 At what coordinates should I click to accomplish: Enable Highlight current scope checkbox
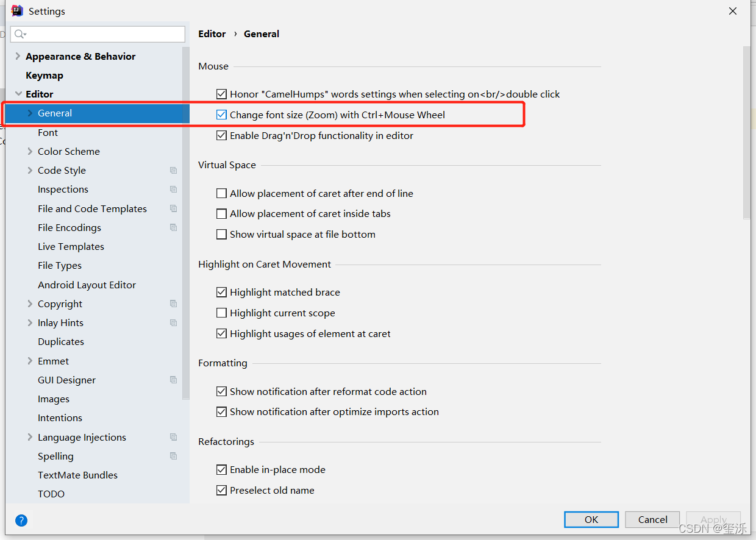tap(221, 313)
